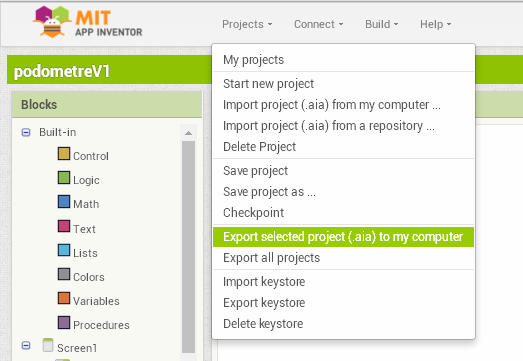Open the Help dropdown menu
523x361 pixels.
pos(435,24)
